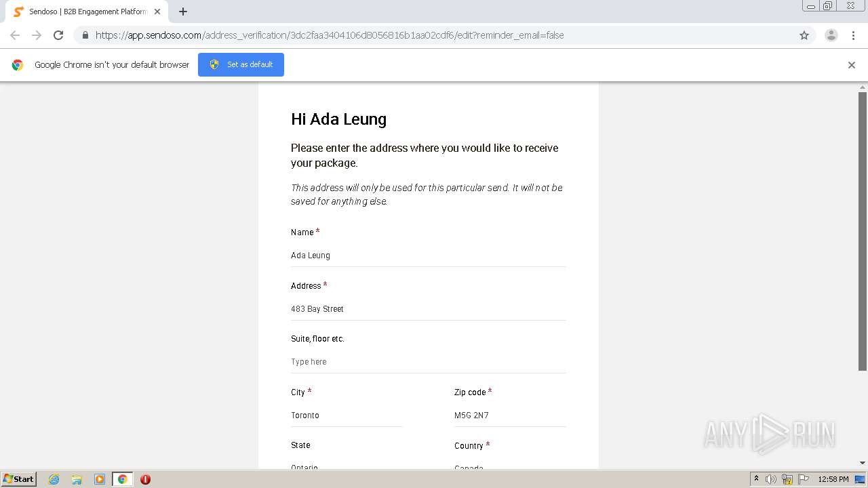Click the 'Please enter the address' instruction text
Viewport: 868px width, 488px height.
coord(425,155)
